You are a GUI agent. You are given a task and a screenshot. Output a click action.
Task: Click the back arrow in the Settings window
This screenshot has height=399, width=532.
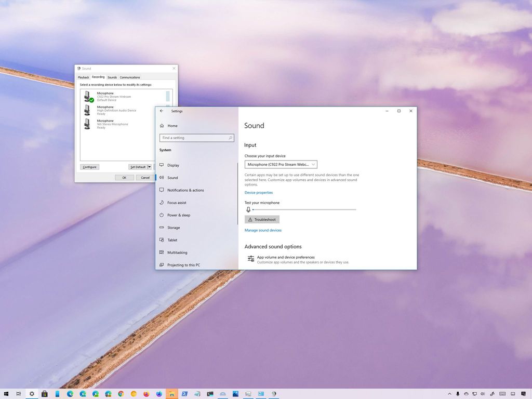coord(161,111)
